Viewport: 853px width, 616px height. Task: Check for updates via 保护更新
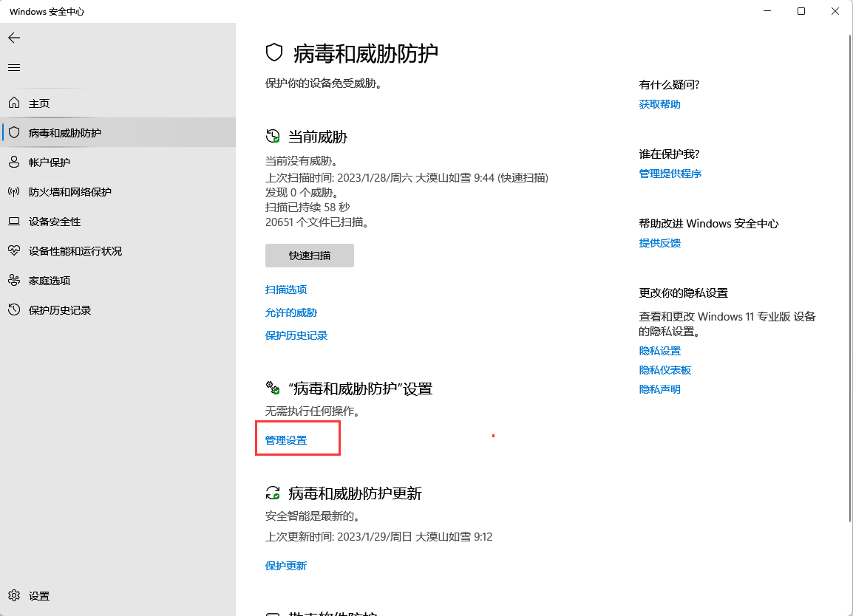(285, 565)
